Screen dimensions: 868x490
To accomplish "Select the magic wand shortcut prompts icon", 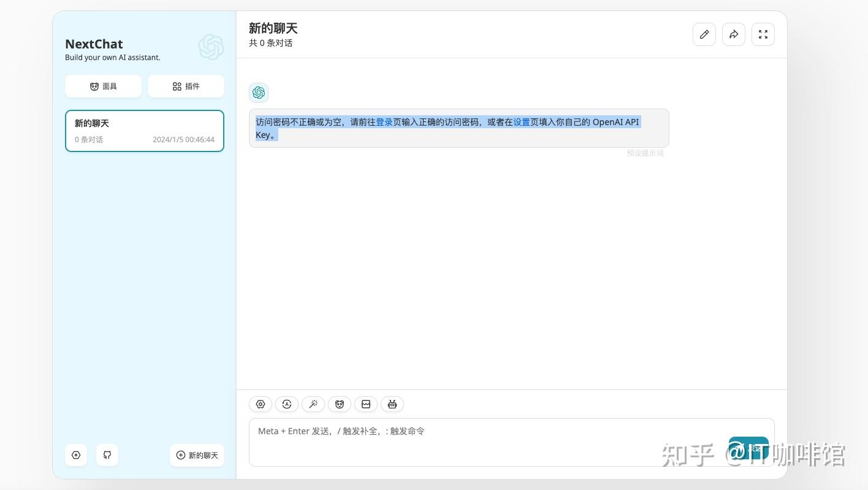I will [313, 404].
